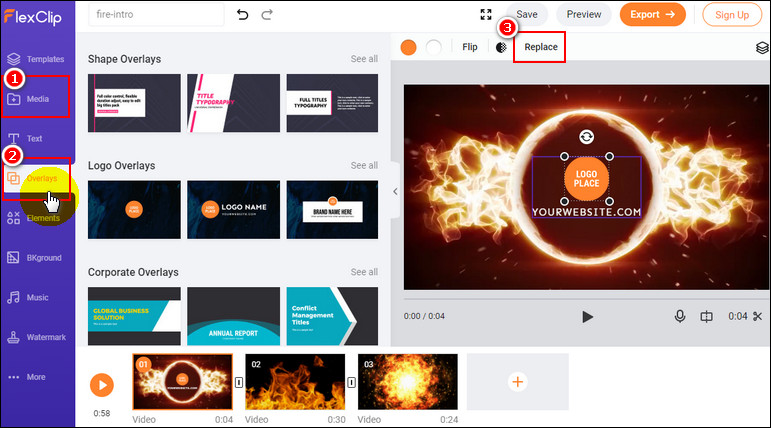Viewport: 771px width, 428px height.
Task: Click the Preview button
Action: click(x=584, y=15)
